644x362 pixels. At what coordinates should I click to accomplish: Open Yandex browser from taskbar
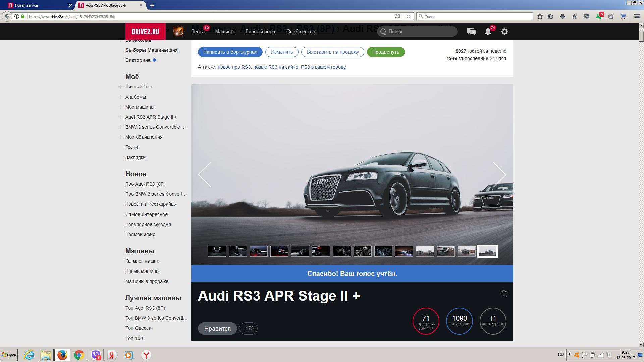146,355
